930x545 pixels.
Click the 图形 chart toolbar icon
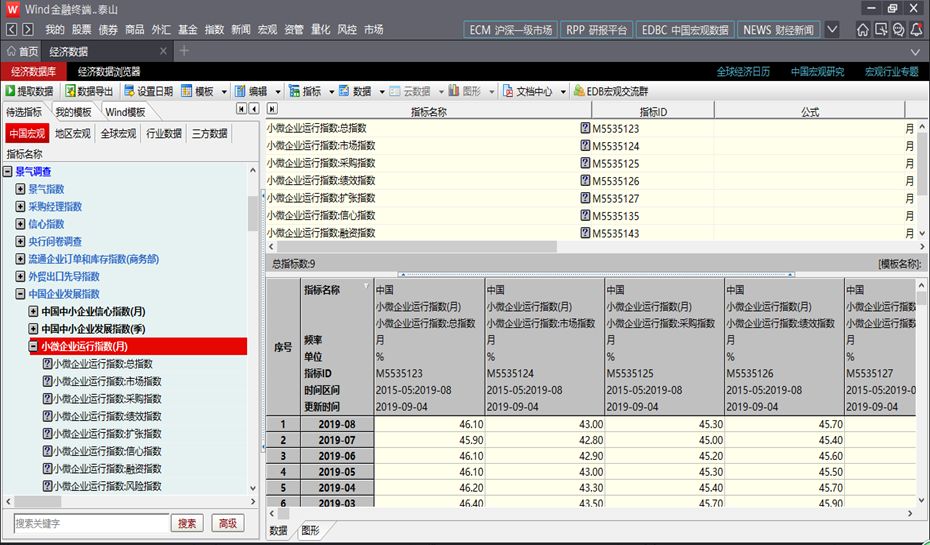[x=454, y=91]
